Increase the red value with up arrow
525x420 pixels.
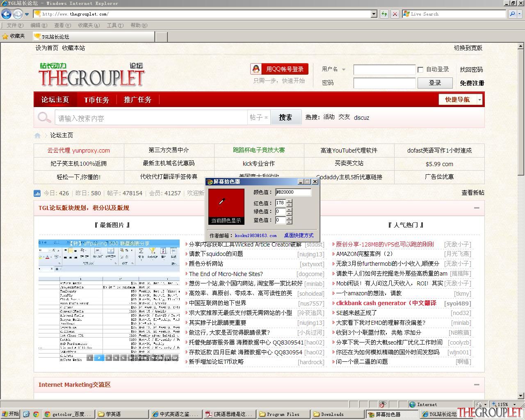[x=289, y=201]
